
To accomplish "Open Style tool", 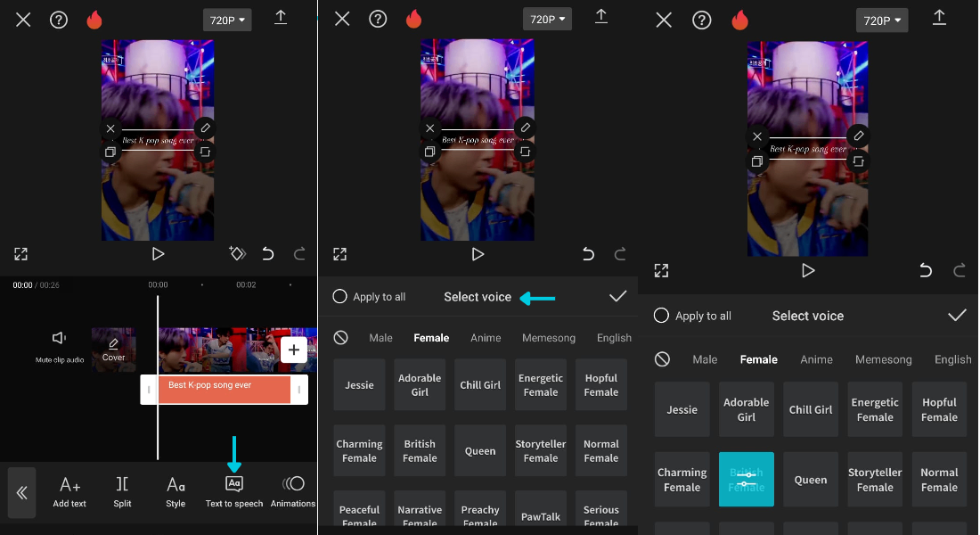I will [x=176, y=492].
